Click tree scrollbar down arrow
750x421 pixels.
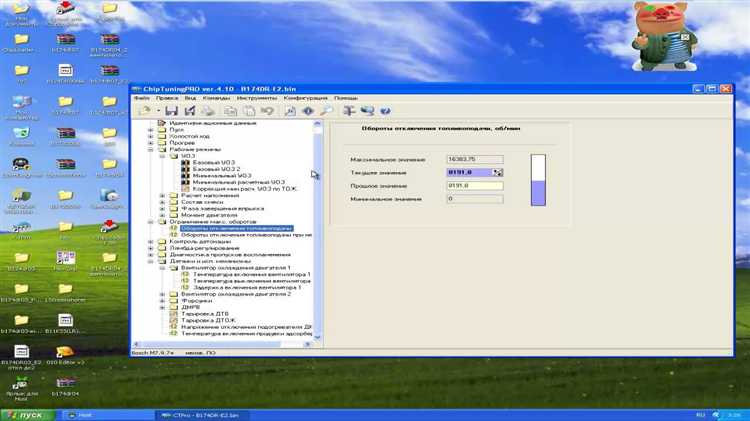[317, 337]
